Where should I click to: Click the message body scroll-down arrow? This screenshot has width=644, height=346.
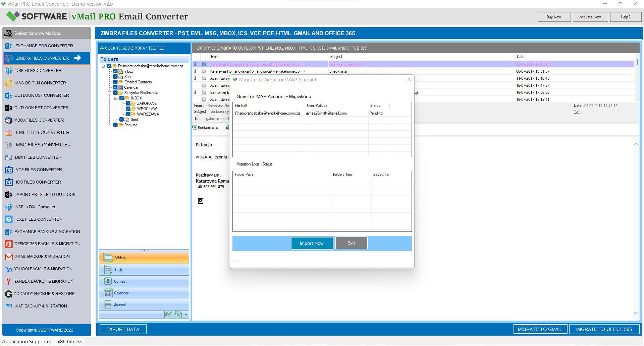[636, 313]
